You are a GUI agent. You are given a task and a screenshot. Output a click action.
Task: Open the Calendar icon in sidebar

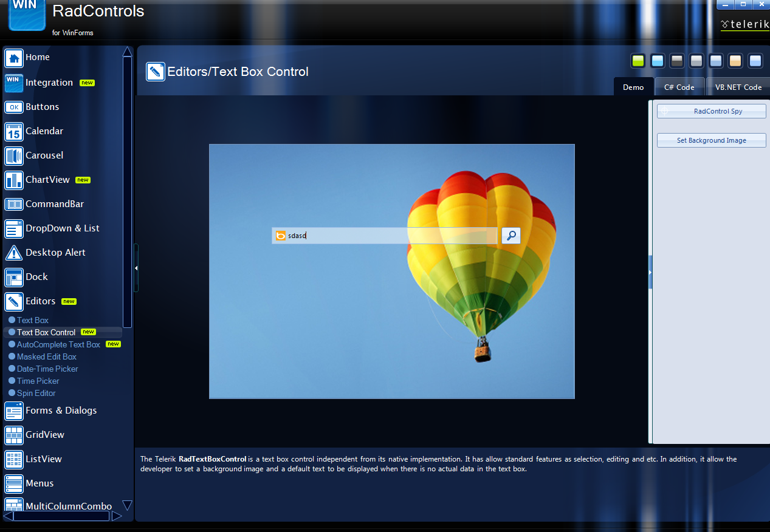14,131
